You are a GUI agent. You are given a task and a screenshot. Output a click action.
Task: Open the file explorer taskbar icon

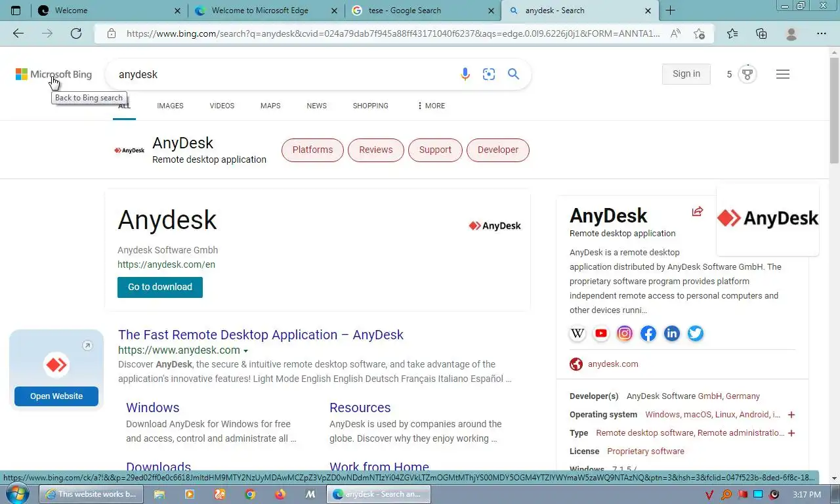coord(159,494)
